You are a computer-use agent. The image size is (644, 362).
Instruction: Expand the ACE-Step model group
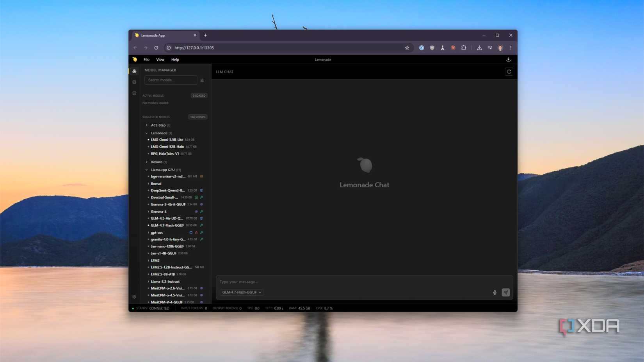coord(147,125)
